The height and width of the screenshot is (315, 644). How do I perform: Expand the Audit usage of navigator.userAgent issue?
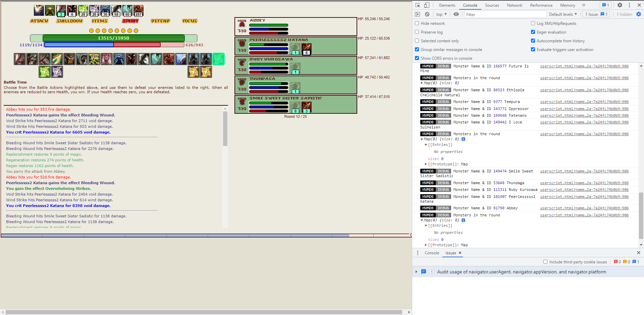coord(417,272)
